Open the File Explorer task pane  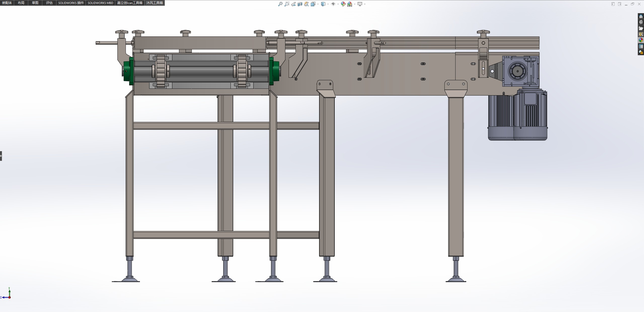pos(641,28)
